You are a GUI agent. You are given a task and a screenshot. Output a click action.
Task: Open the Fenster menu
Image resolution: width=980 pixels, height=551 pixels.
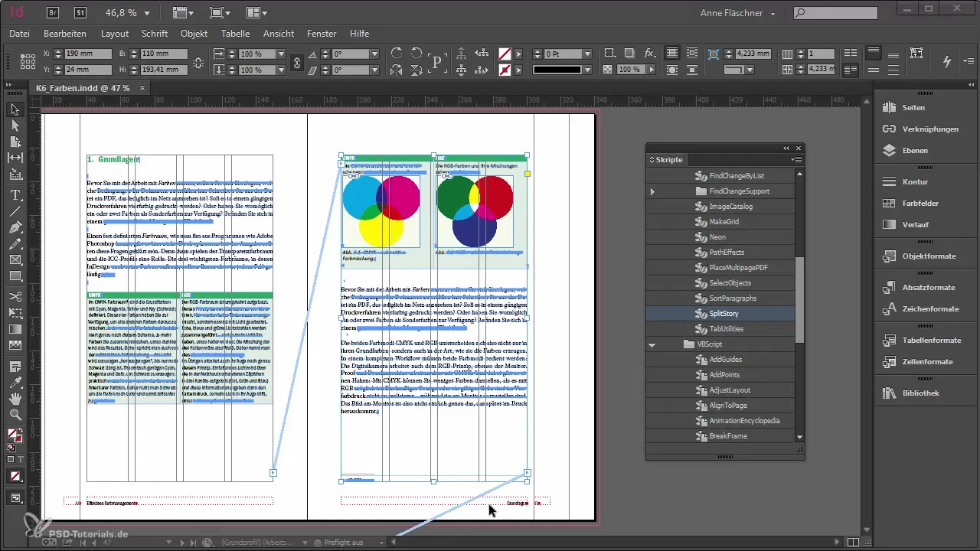pos(322,34)
